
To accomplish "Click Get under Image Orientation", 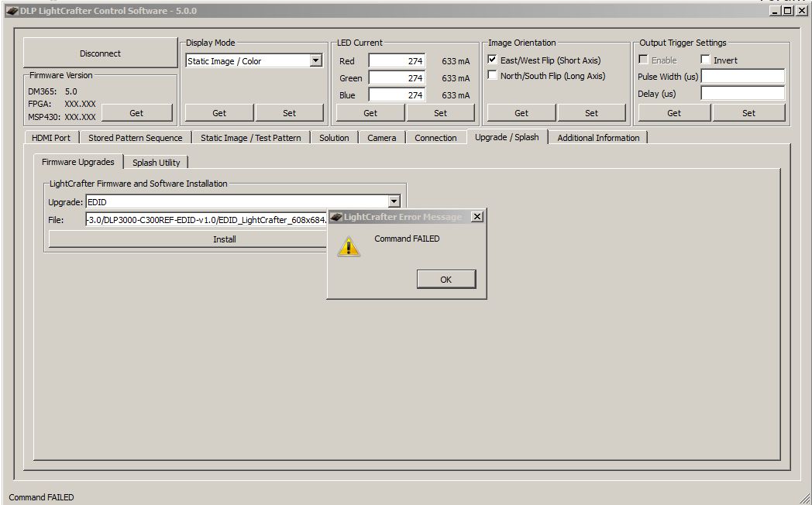I will pyautogui.click(x=521, y=113).
